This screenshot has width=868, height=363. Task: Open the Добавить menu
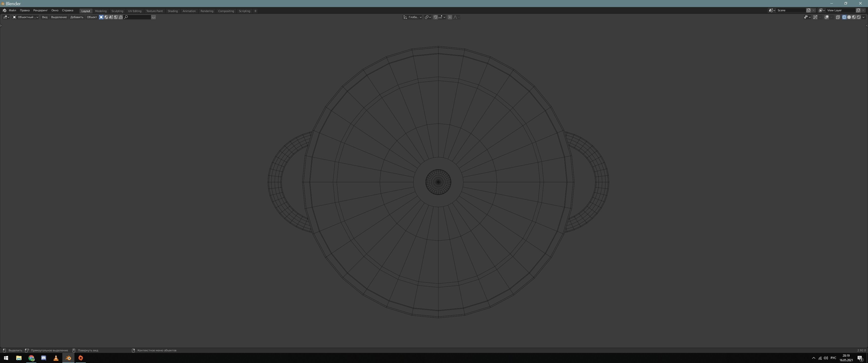76,17
